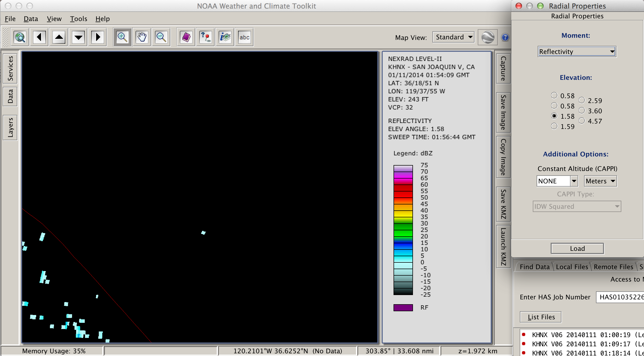Viewport: 644px width, 356px height.
Task: Click the Launch KMZ side button
Action: click(503, 247)
